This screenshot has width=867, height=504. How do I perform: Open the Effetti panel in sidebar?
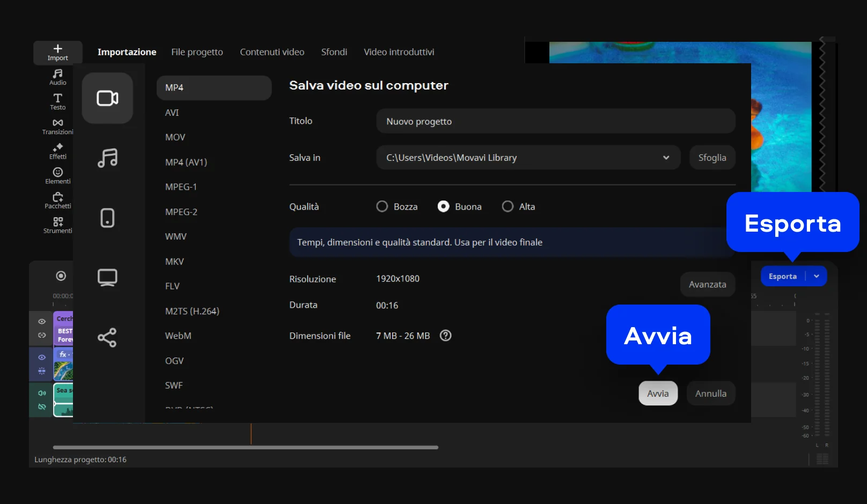coord(58,151)
